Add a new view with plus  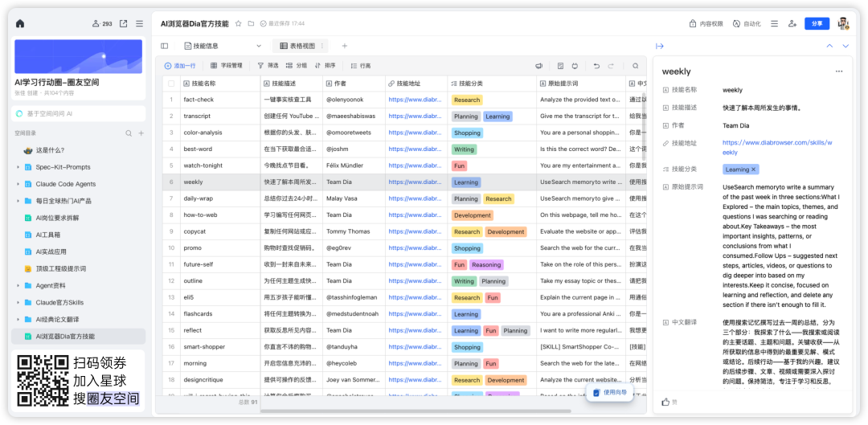344,46
